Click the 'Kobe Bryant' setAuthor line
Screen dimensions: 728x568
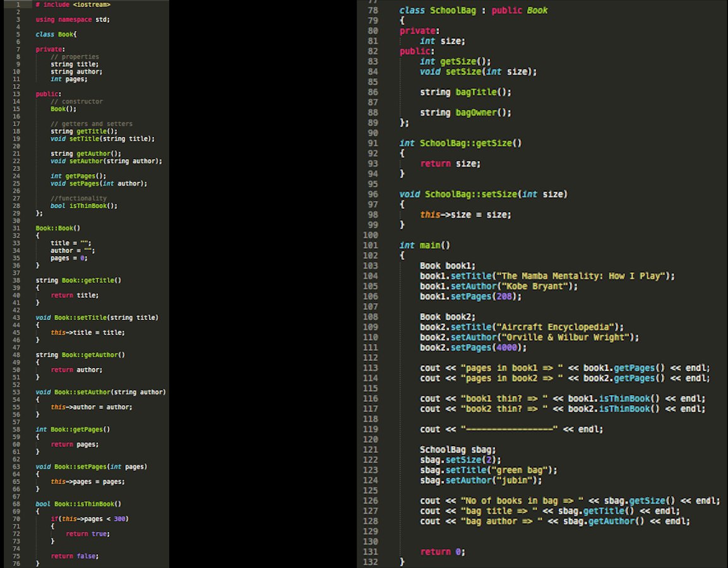[499, 286]
